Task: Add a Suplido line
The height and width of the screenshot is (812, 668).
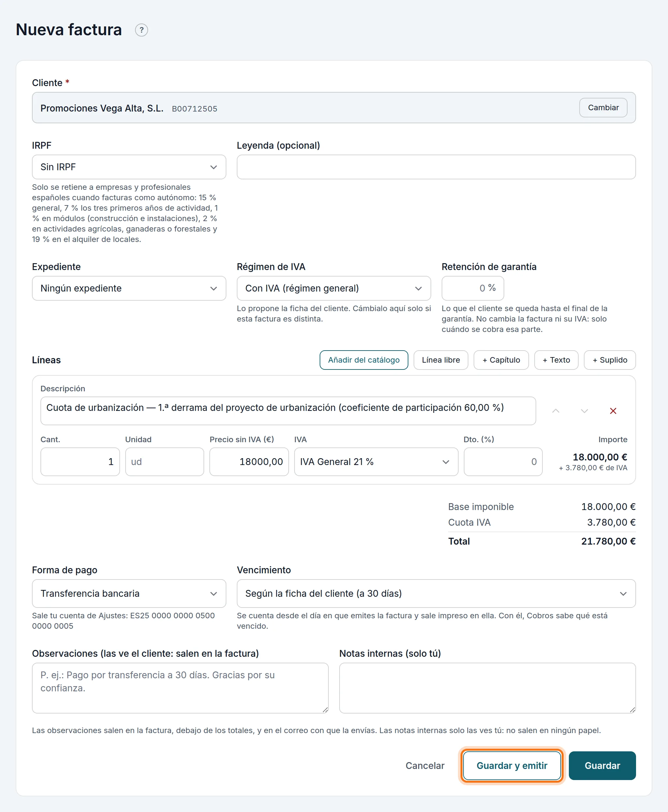Action: (x=610, y=360)
